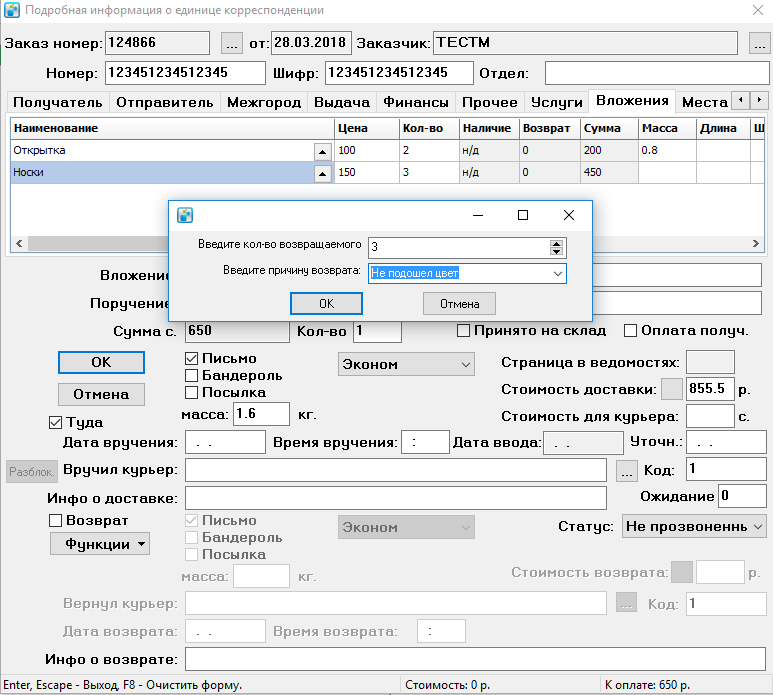Click the Страница в ведомостях field
The width and height of the screenshot is (773, 695).
(710, 362)
